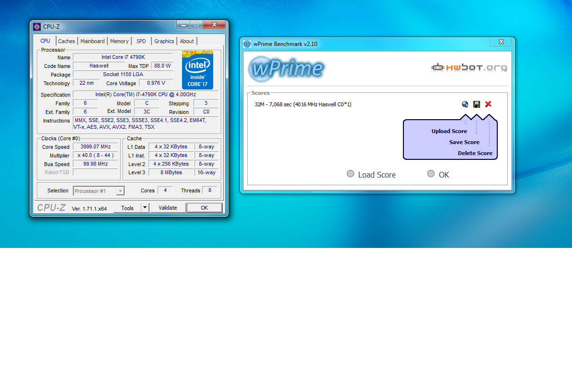
Task: Click the Intel Core i7 logo badge
Action: pos(197,70)
